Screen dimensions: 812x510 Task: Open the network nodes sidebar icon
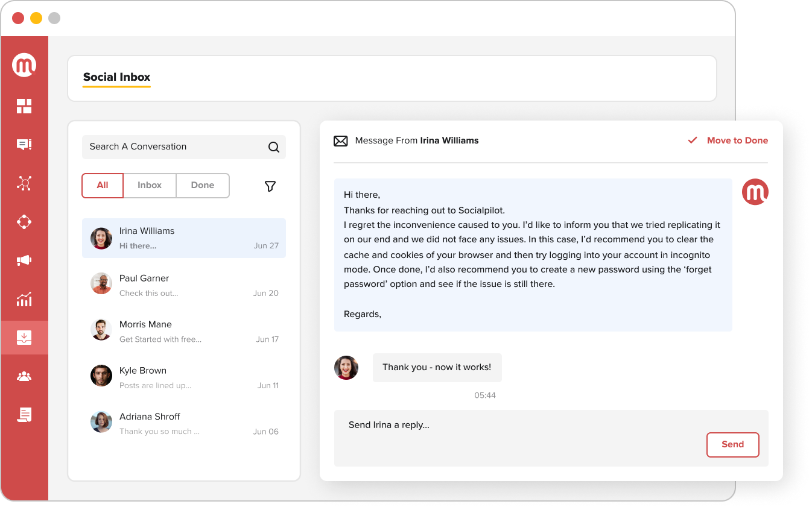point(24,183)
